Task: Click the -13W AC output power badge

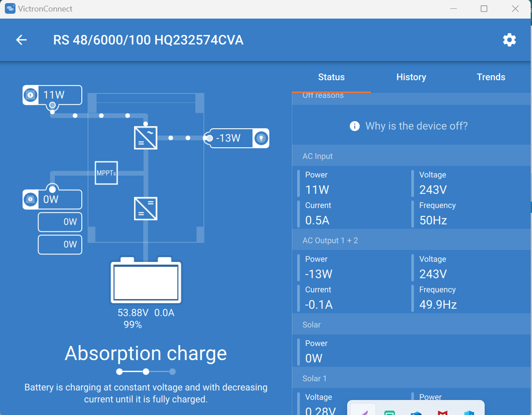Action: [x=236, y=138]
